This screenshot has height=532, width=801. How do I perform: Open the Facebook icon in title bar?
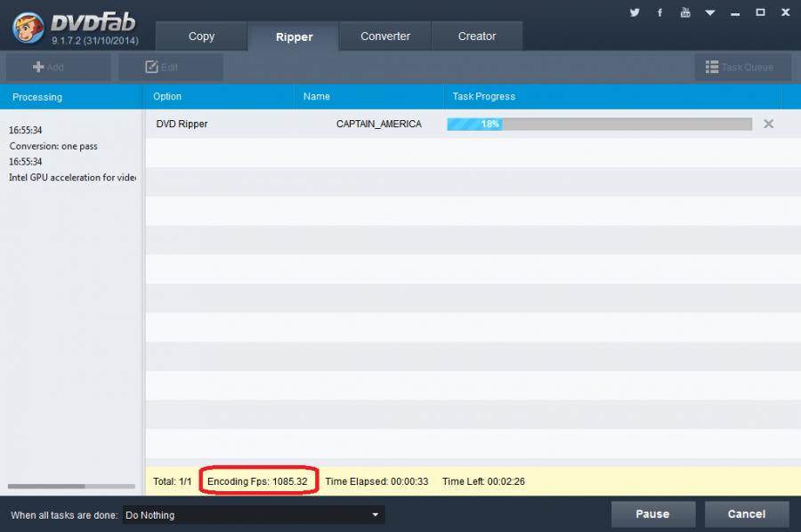(659, 12)
